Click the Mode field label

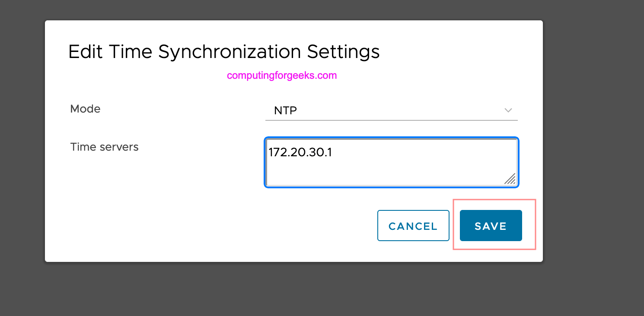85,109
